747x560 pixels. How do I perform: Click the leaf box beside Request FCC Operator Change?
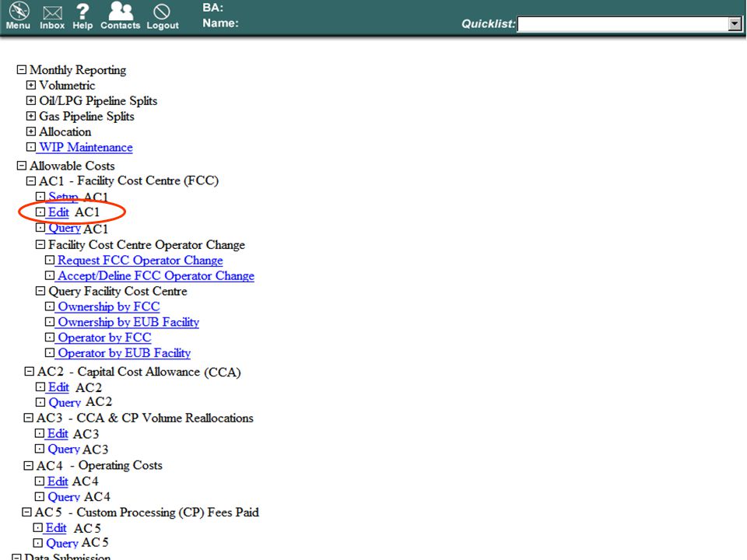click(50, 261)
